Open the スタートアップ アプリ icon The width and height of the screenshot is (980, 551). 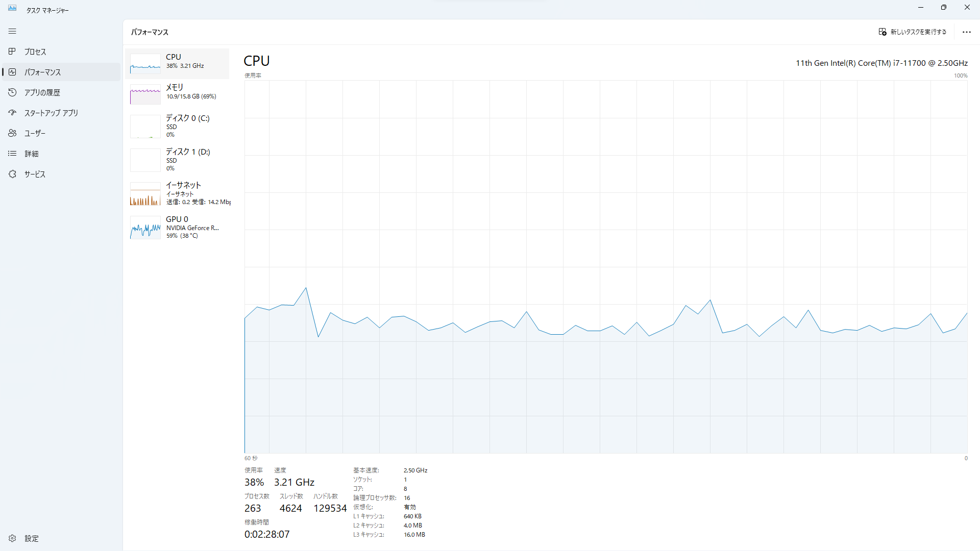(12, 113)
